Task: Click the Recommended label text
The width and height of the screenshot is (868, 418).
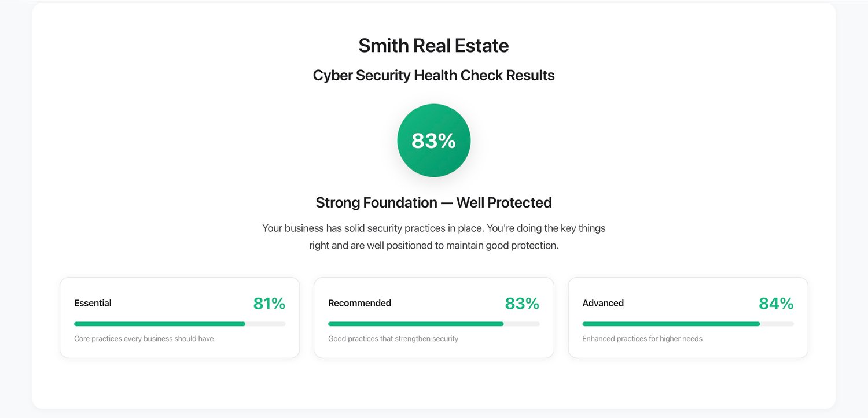Action: [x=359, y=303]
